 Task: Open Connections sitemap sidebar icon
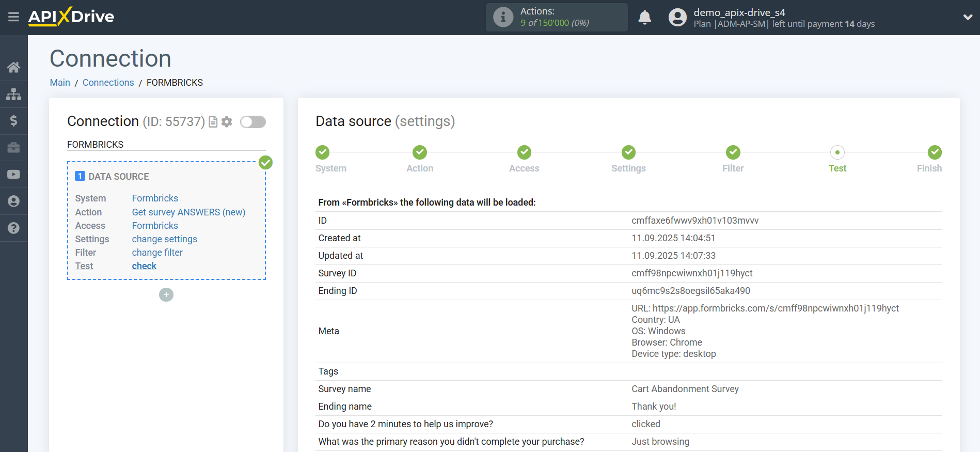(14, 94)
